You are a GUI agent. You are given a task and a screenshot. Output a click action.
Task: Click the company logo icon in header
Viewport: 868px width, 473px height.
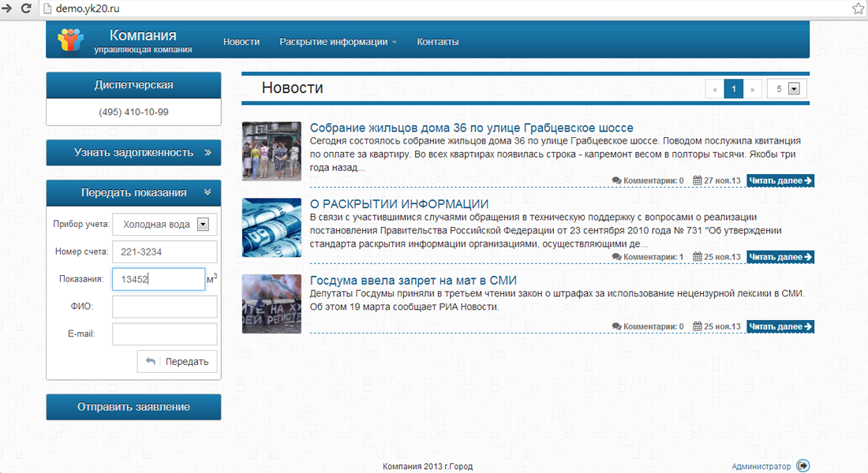[70, 40]
